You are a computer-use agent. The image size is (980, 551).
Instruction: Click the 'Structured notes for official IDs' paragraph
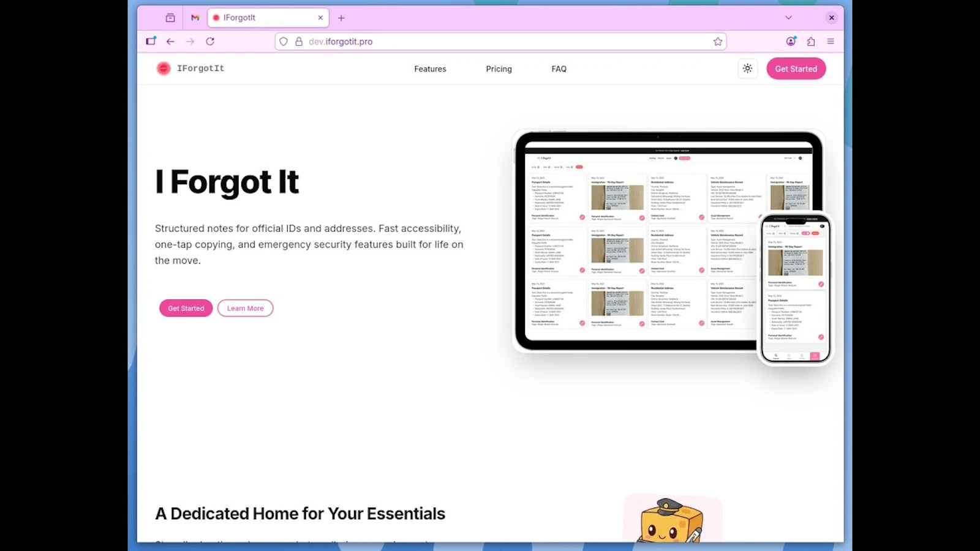coord(309,244)
